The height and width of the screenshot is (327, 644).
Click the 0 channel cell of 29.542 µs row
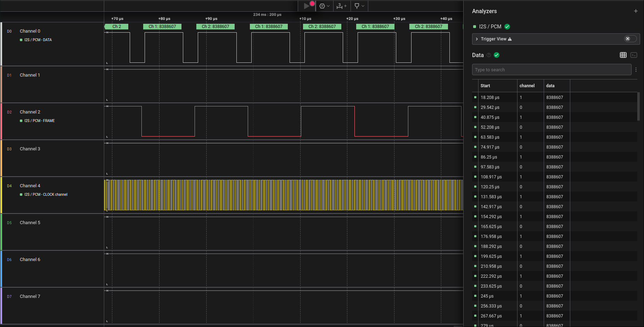(521, 107)
